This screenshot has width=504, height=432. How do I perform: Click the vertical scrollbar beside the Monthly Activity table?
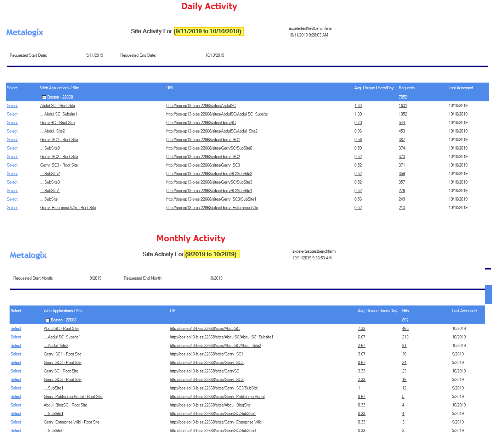point(489,294)
